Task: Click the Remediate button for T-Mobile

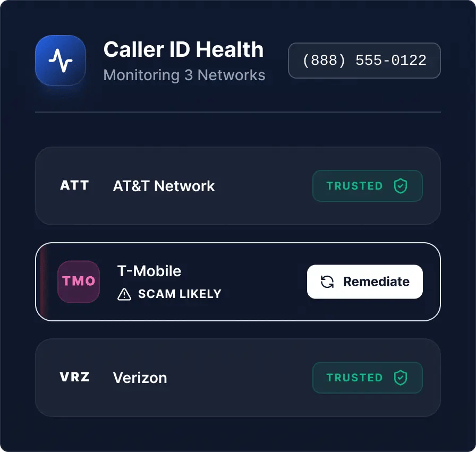Action: (364, 282)
